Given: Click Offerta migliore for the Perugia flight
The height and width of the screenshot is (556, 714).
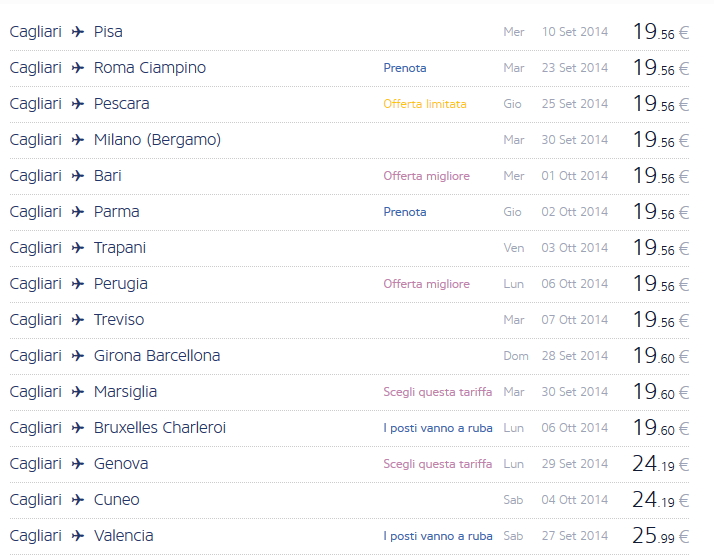Looking at the screenshot, I should [426, 284].
